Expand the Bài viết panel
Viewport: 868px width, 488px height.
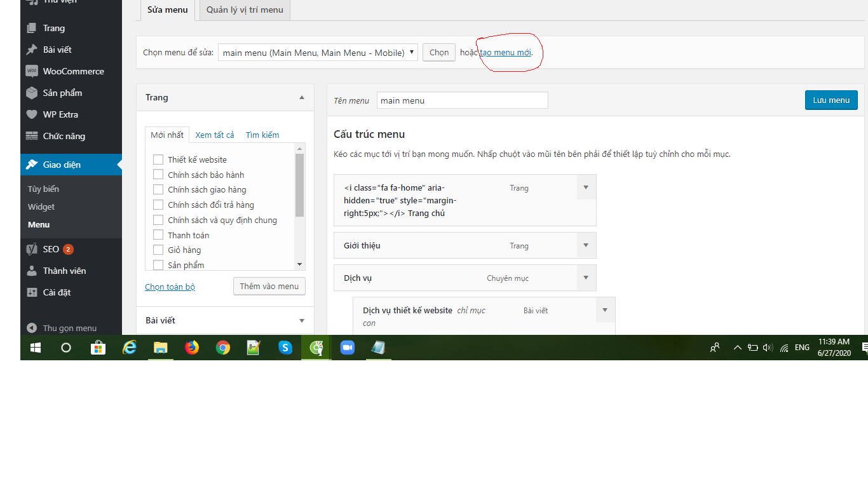tap(302, 320)
